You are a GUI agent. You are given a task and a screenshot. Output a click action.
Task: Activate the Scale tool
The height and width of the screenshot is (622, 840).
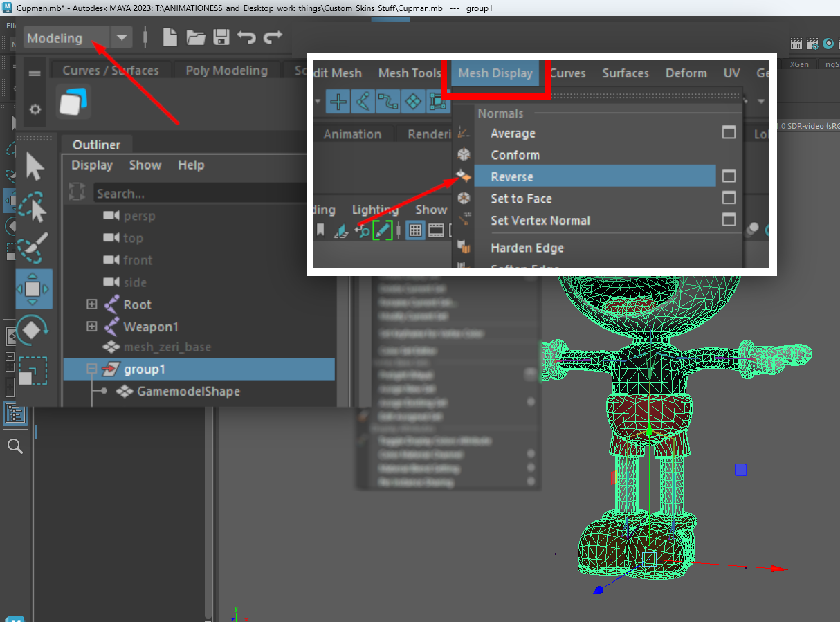point(33,372)
